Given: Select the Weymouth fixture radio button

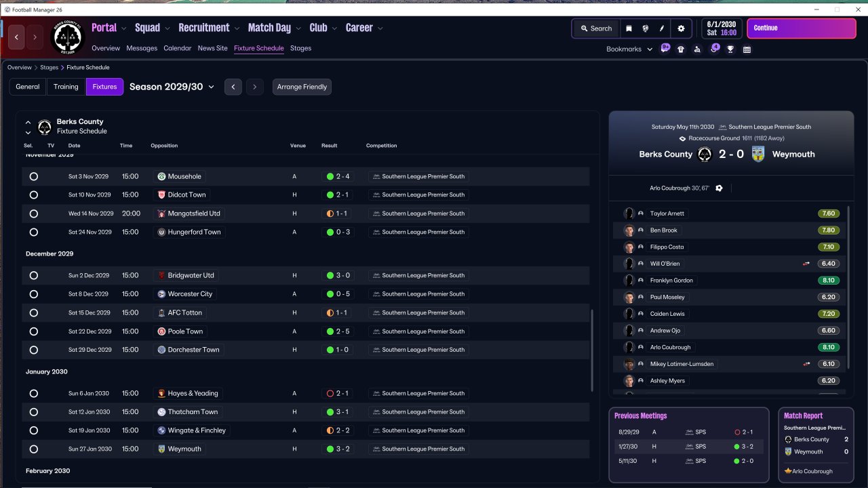Looking at the screenshot, I should tap(34, 449).
